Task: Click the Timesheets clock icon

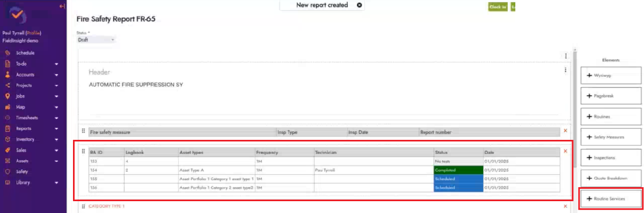Action: click(x=8, y=118)
